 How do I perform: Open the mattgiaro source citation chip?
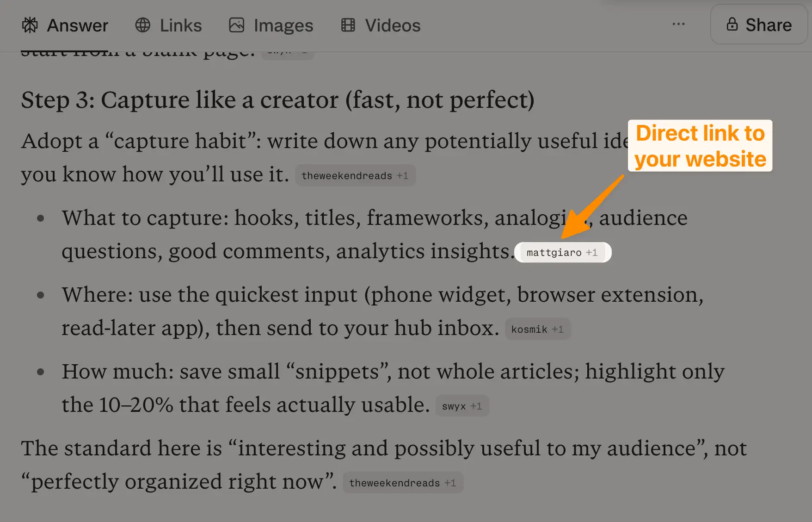click(553, 252)
